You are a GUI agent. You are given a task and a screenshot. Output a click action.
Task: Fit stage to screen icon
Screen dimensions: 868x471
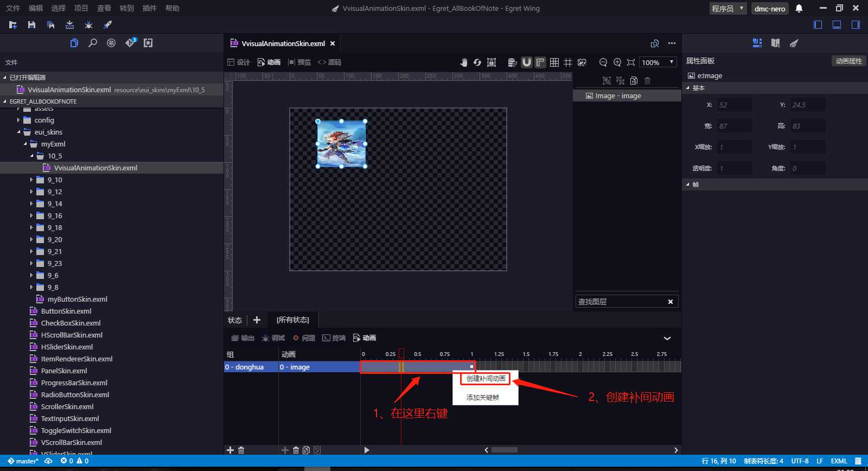[x=631, y=62]
